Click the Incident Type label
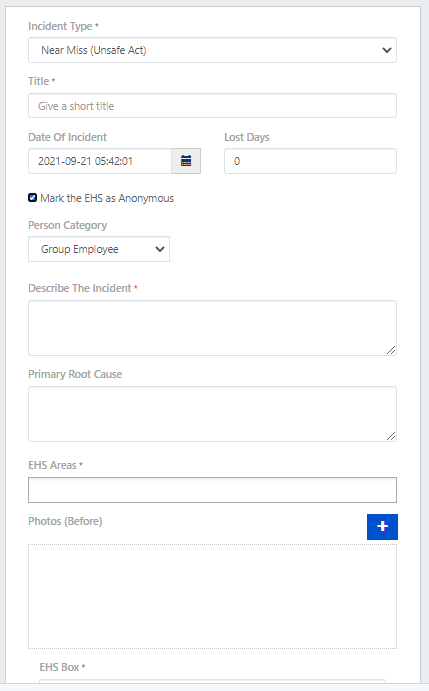Screen dimensions: 429x691 [x=60, y=26]
